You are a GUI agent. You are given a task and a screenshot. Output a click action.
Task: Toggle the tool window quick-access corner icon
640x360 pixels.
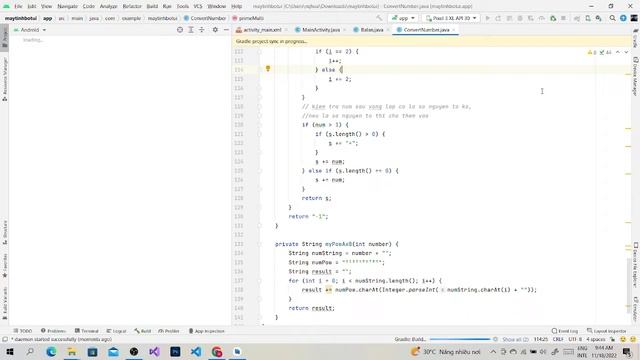(x=4, y=339)
